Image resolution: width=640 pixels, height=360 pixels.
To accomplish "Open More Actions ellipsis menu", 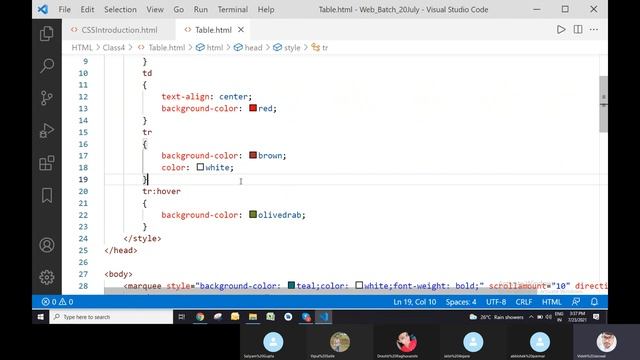I will 594,29.
